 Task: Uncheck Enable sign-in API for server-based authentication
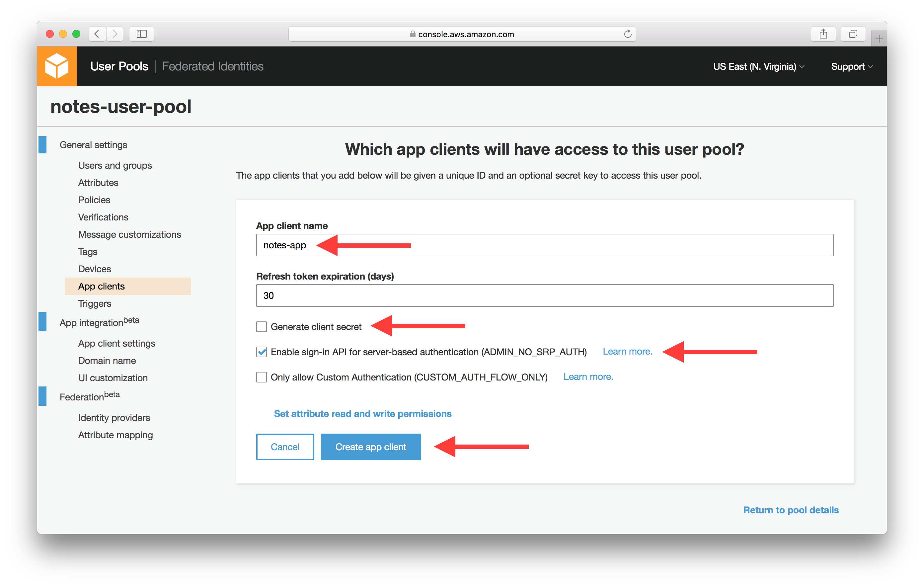click(261, 352)
